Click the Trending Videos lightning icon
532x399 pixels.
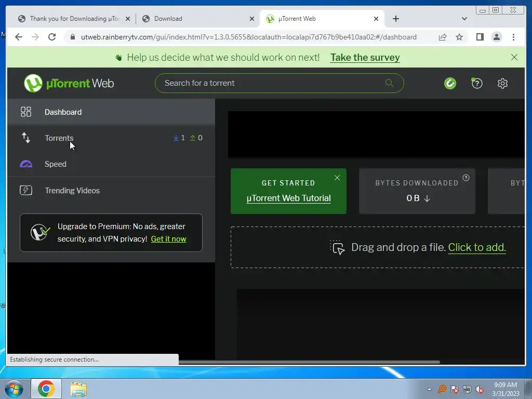(x=26, y=190)
